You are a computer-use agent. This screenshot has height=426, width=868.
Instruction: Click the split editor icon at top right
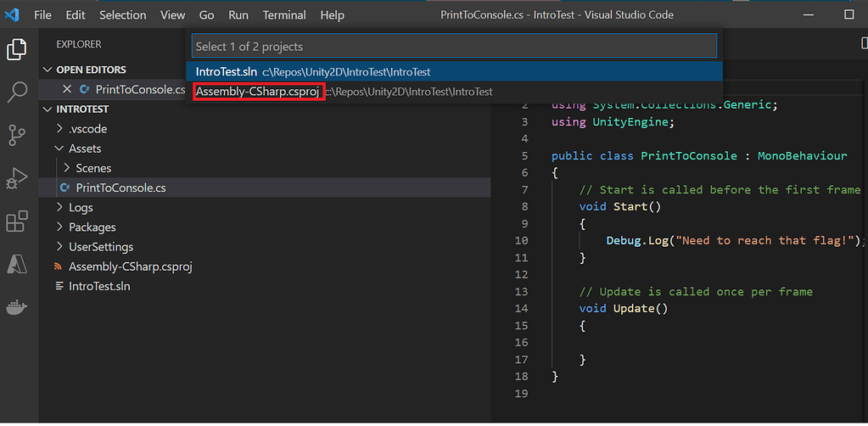point(864,42)
